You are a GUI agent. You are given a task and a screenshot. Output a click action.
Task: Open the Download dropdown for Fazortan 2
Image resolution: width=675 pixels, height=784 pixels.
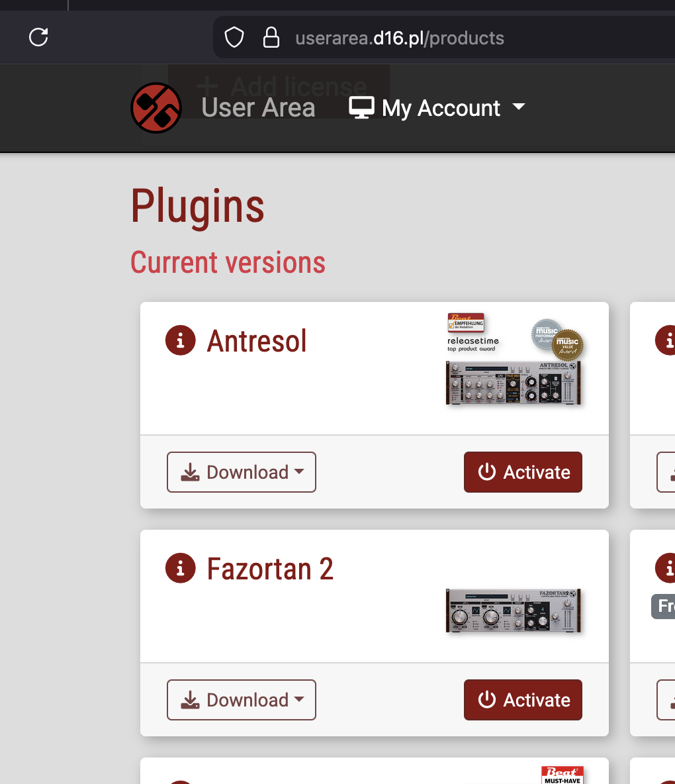242,700
